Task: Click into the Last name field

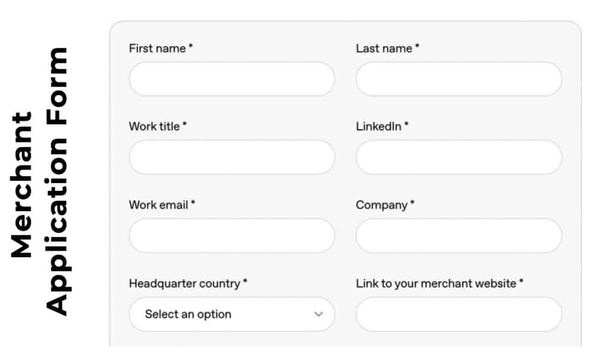Action: pos(458,79)
